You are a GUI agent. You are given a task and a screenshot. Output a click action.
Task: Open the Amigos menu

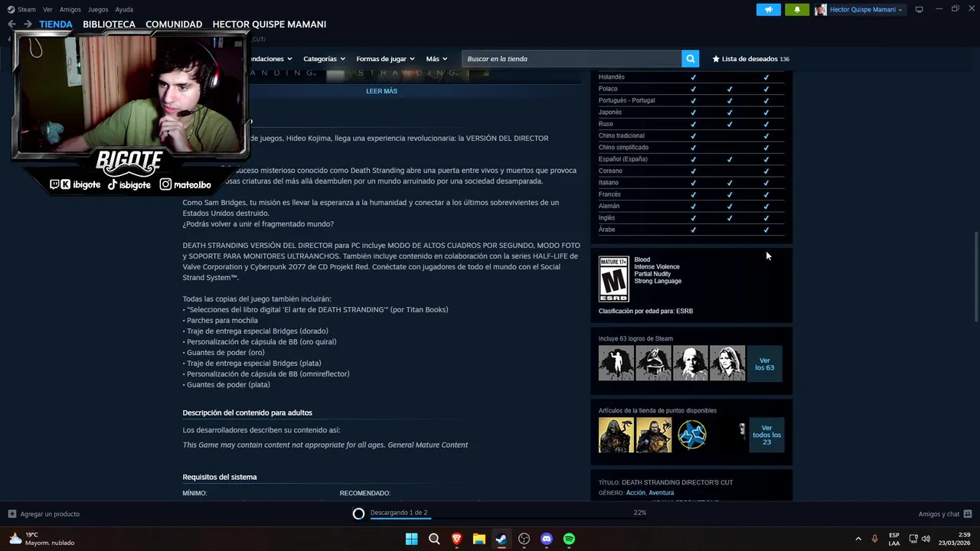(70, 9)
